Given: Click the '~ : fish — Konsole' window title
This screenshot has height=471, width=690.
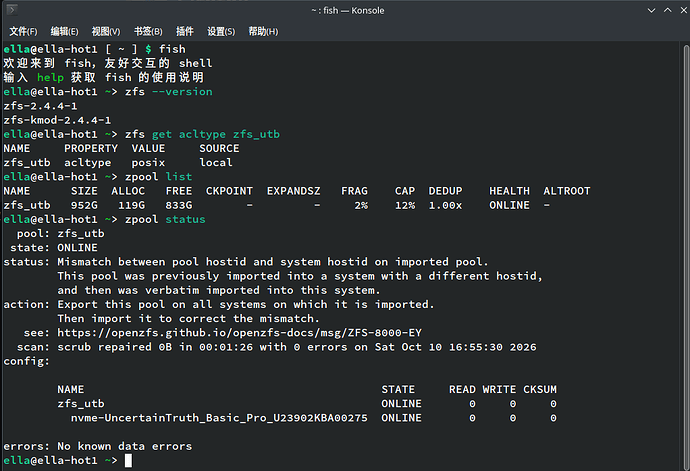Looking at the screenshot, I should 348,10.
